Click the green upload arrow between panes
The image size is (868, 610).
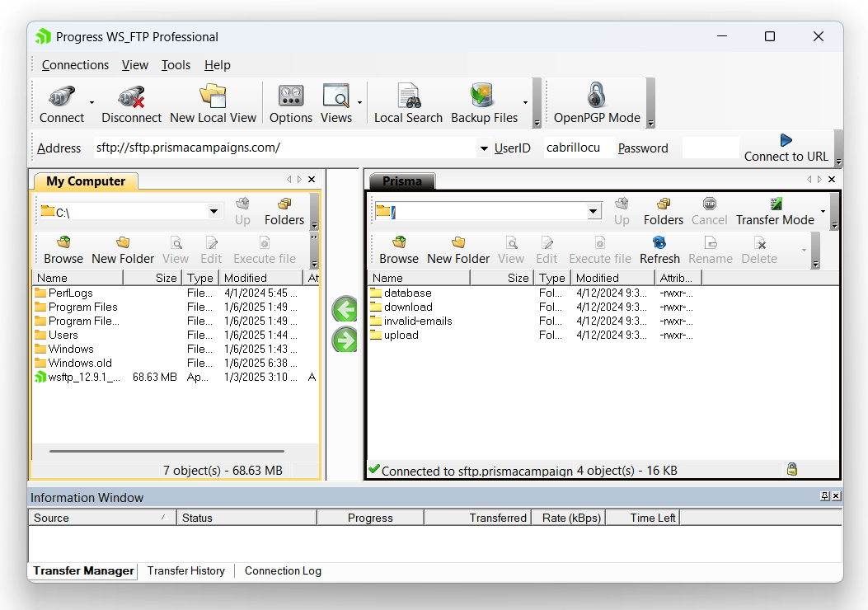(344, 339)
